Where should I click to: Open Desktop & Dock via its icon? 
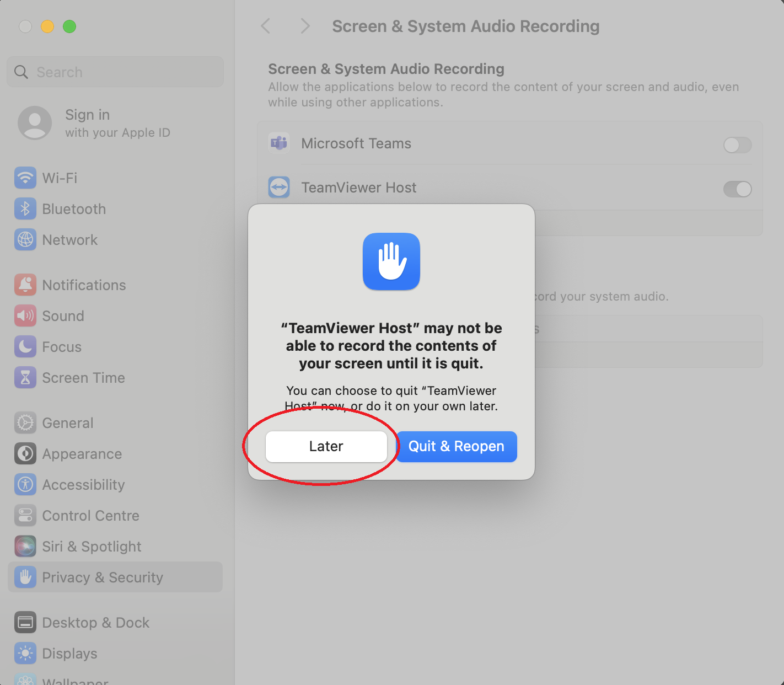point(25,622)
